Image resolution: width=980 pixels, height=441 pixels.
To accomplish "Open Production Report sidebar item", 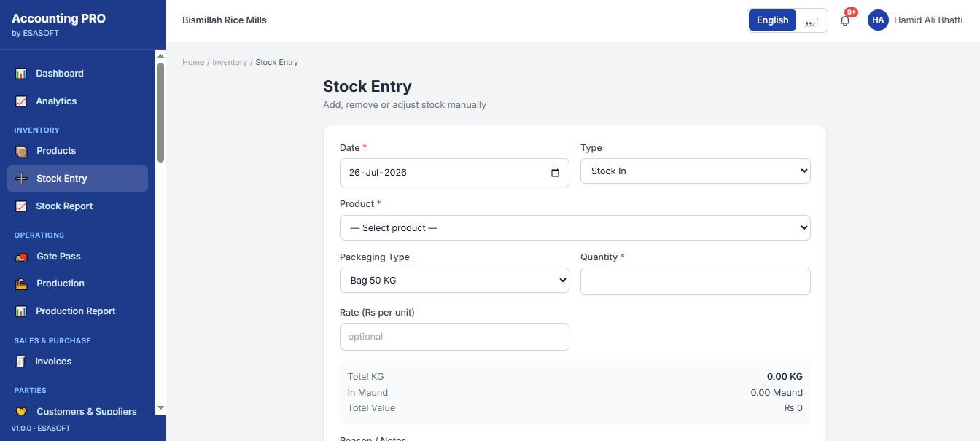I will [77, 311].
